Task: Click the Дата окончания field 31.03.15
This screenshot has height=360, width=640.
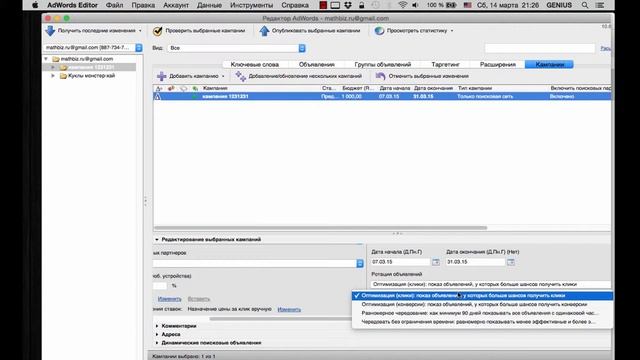Action: [x=476, y=262]
